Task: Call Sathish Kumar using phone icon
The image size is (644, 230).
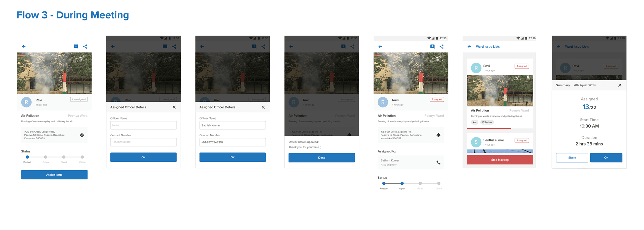Action: (438, 163)
